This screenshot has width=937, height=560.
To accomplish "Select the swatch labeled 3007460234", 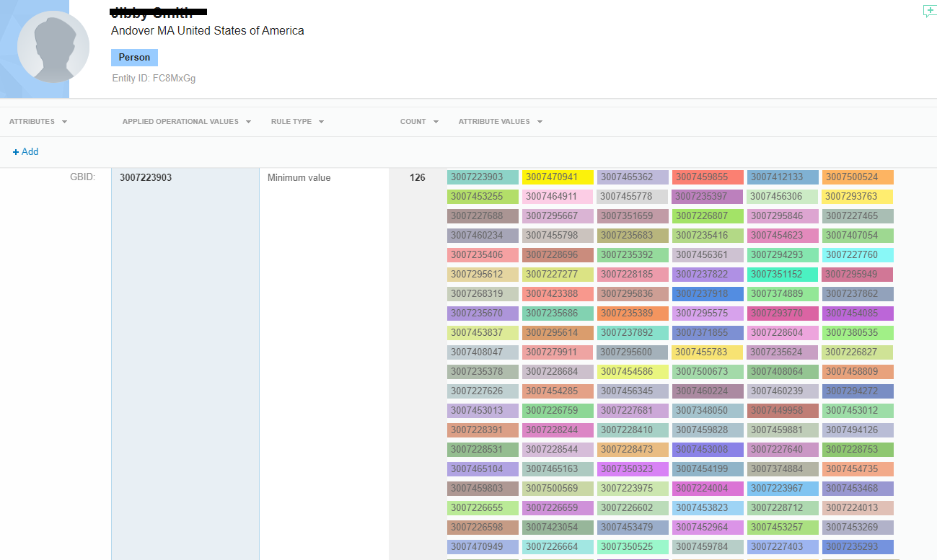I will click(483, 236).
